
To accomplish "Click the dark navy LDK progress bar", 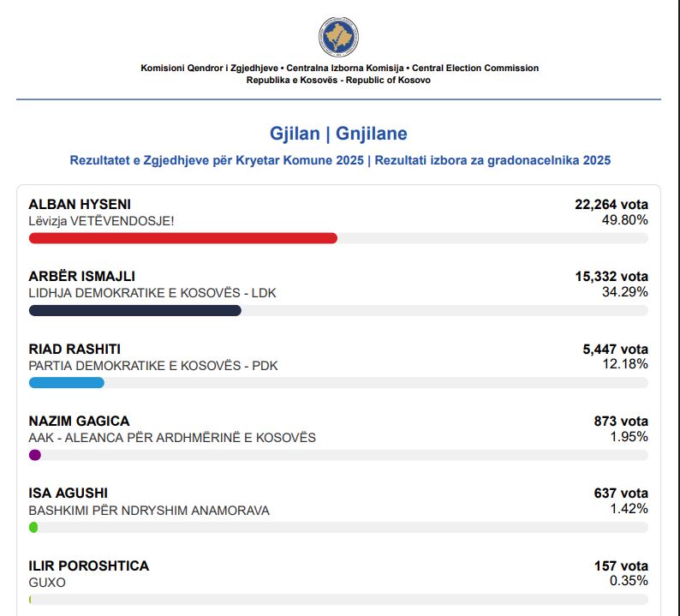I will 134,310.
